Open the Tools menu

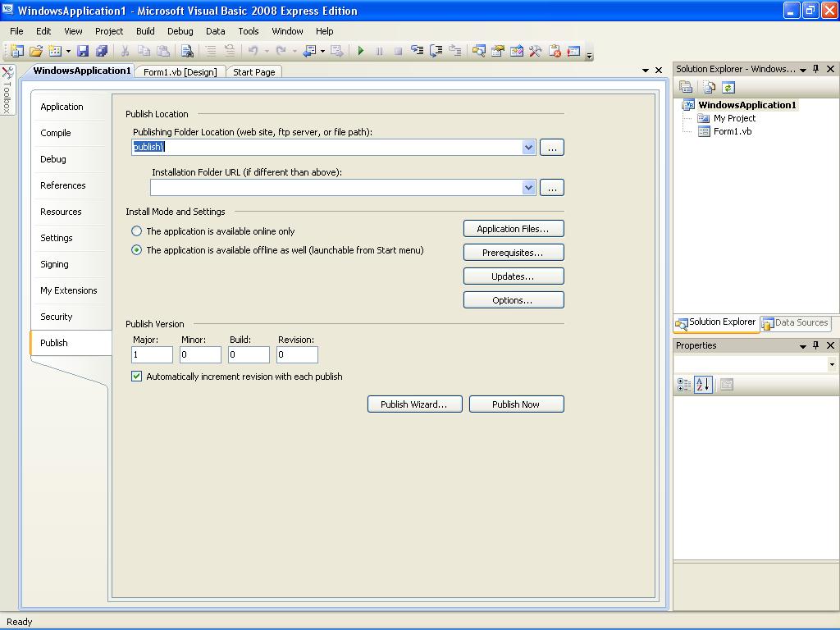[248, 31]
